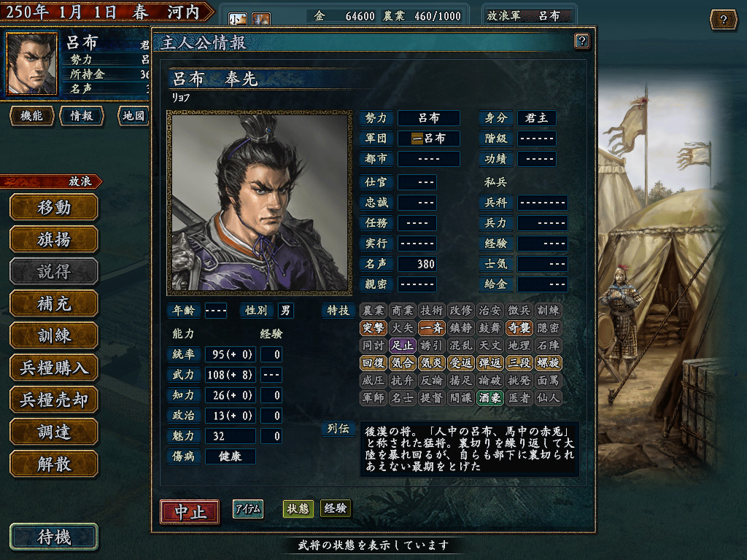Select the 奇襲 skill icon
The height and width of the screenshot is (560, 747).
pos(519,327)
